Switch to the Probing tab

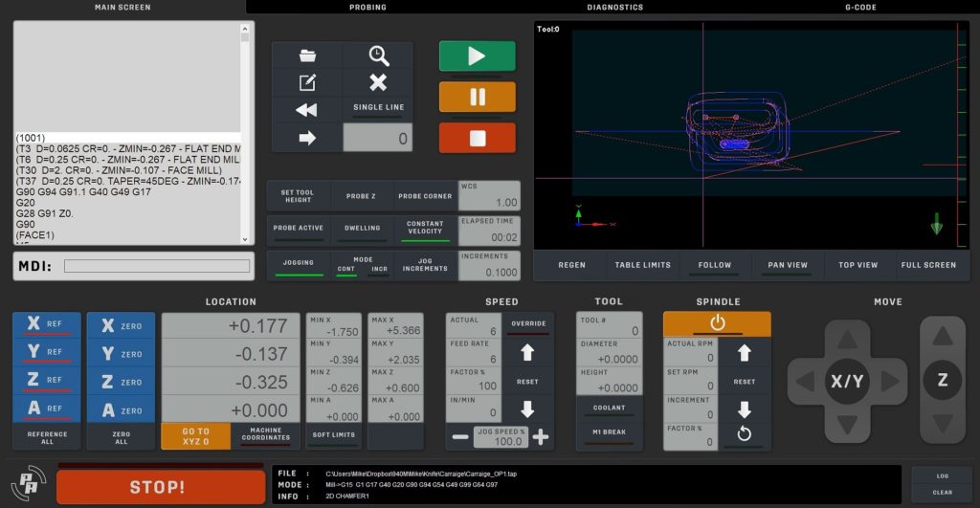(367, 7)
